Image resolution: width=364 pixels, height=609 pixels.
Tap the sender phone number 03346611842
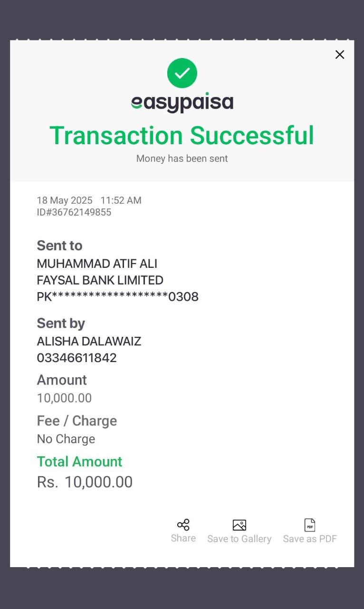77,358
